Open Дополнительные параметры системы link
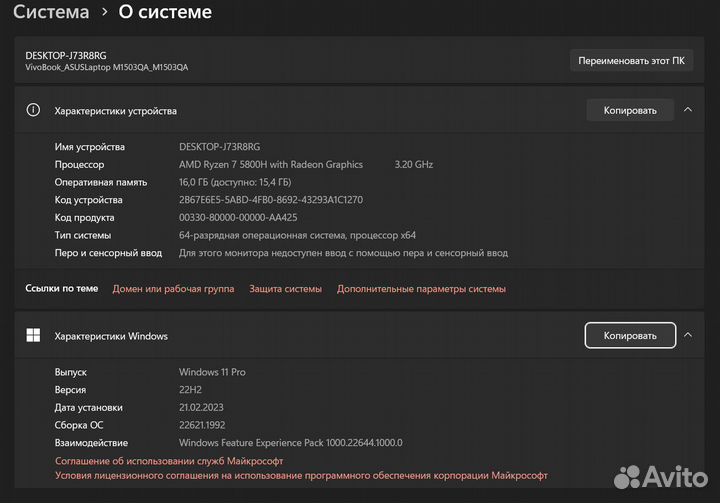The height and width of the screenshot is (503, 720). tap(421, 289)
